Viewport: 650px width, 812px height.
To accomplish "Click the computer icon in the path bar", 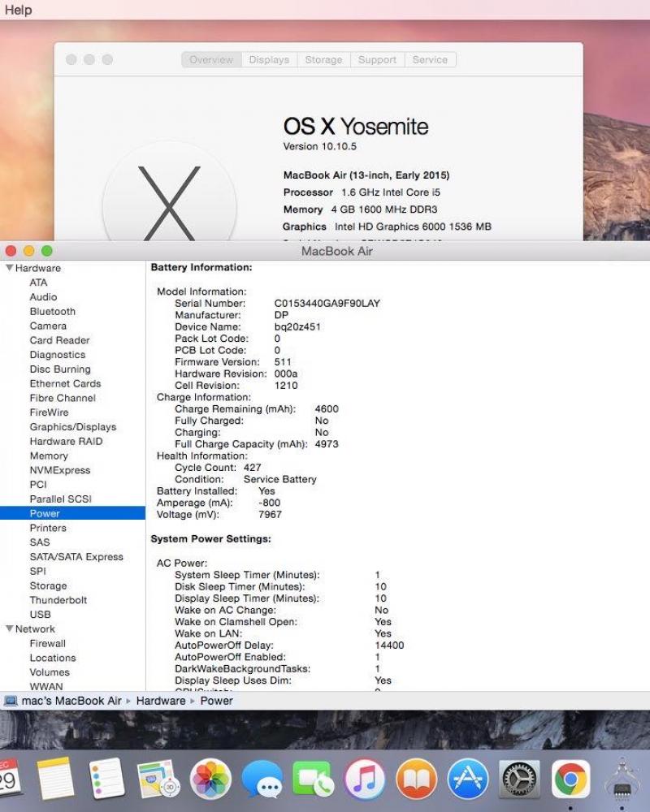I will [11, 701].
